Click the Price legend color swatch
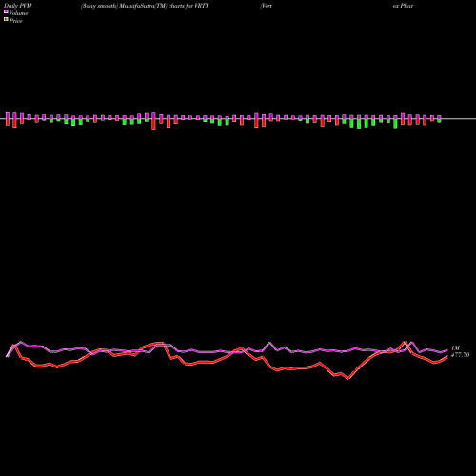Viewport: 476px width, 476px height. (x=6, y=20)
